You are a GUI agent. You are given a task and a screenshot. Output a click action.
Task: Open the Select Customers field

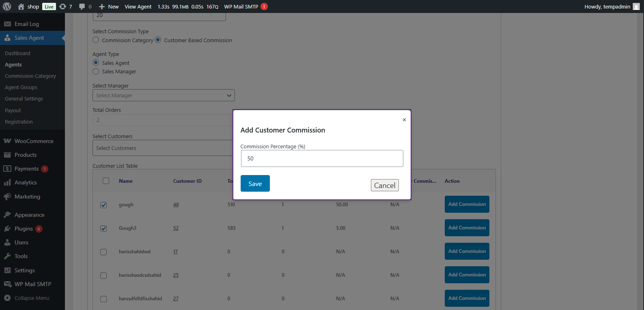pyautogui.click(x=162, y=148)
